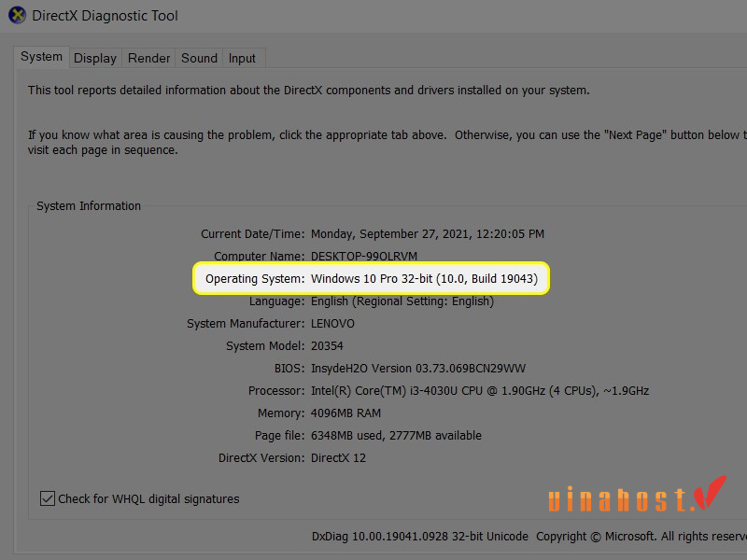Go to the Sound tab
This screenshot has width=747, height=560.
pyautogui.click(x=199, y=58)
